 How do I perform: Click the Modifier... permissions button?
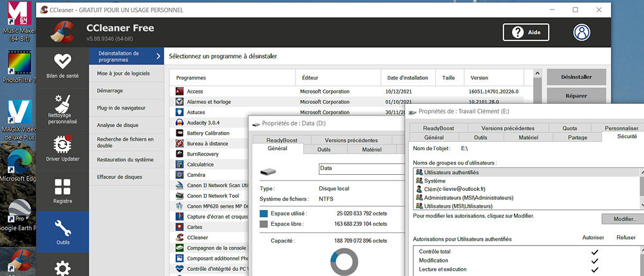(x=623, y=219)
